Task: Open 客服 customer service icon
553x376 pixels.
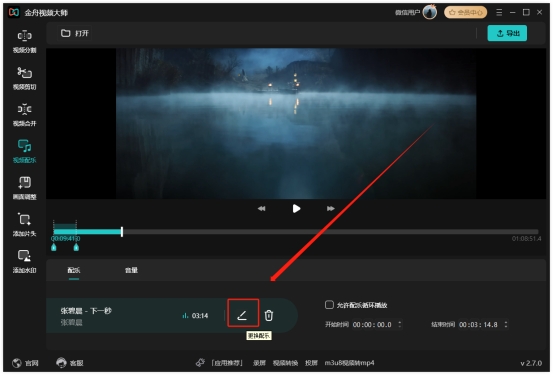Action: pos(61,363)
